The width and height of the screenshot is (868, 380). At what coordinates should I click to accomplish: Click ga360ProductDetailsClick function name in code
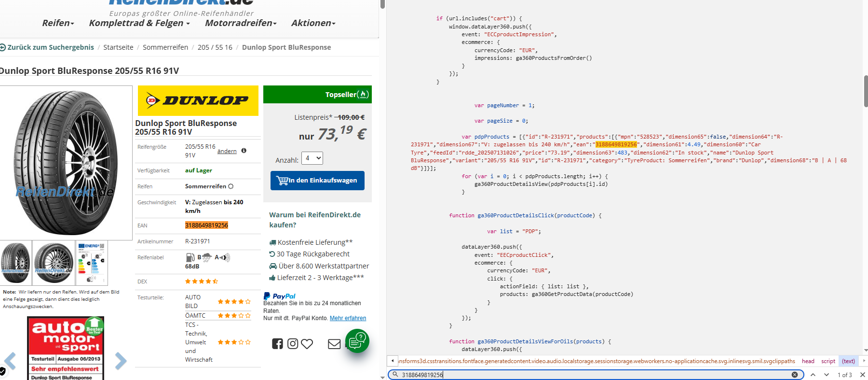coord(516,215)
